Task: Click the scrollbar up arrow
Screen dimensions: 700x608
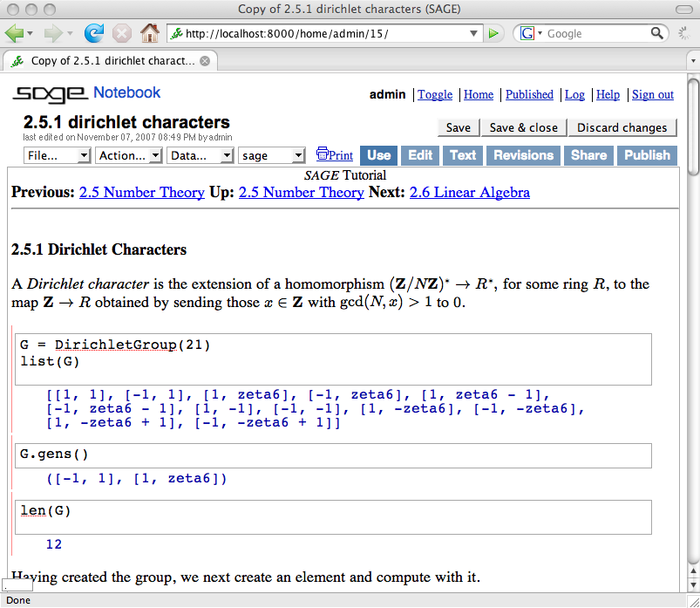Action: (x=693, y=570)
